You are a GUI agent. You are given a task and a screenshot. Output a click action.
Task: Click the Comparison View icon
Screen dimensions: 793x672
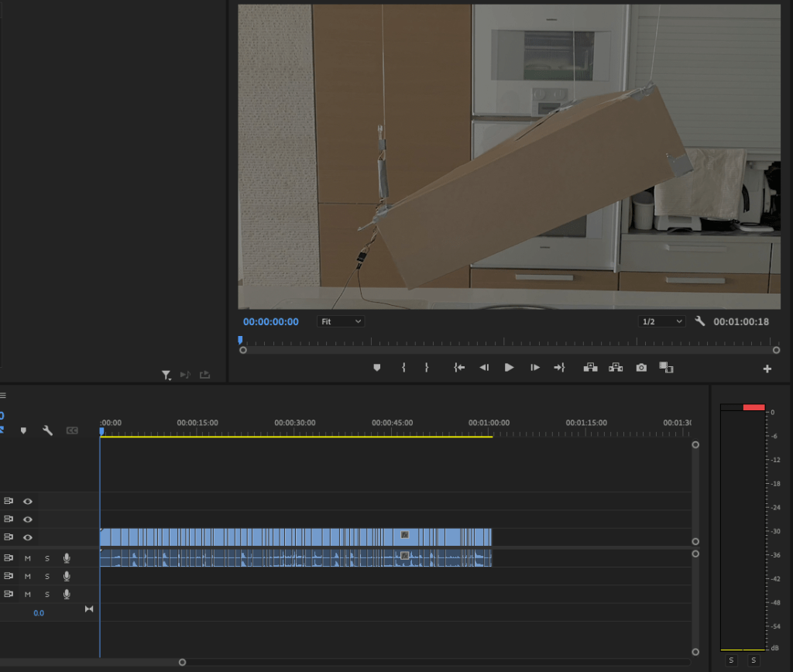point(665,367)
